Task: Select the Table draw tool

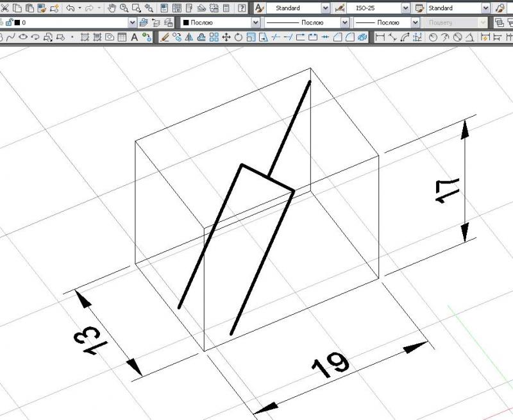Action: tap(122, 37)
